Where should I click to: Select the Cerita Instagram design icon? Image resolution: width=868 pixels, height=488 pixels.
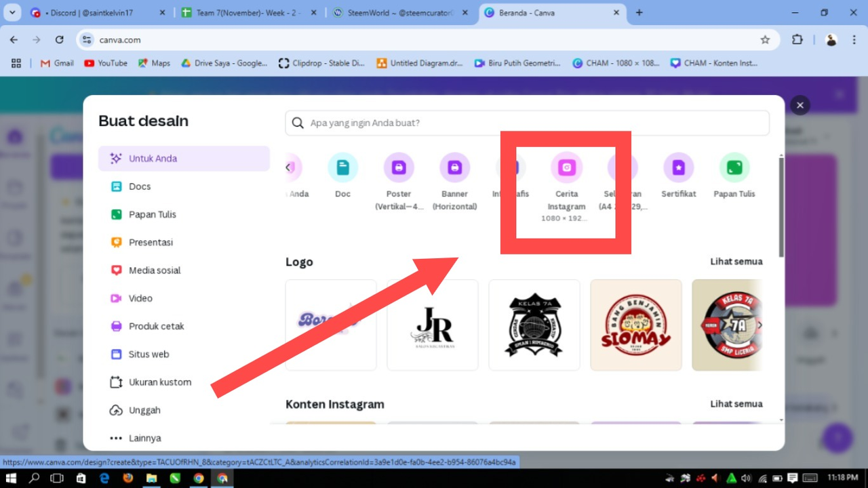click(566, 167)
